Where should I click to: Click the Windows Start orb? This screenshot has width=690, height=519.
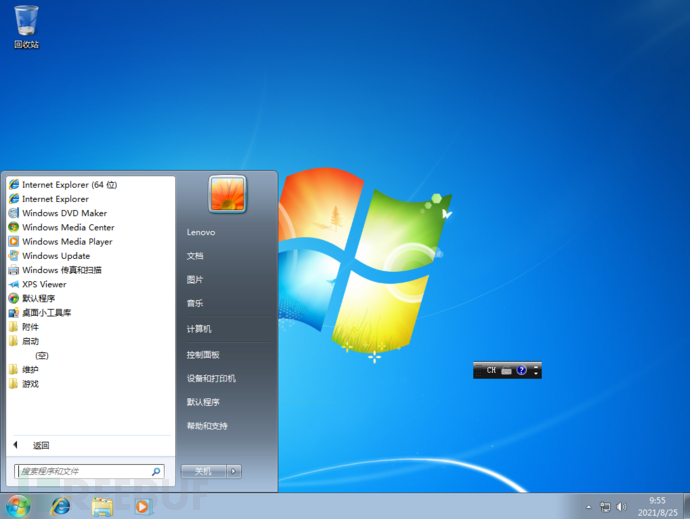pyautogui.click(x=18, y=507)
